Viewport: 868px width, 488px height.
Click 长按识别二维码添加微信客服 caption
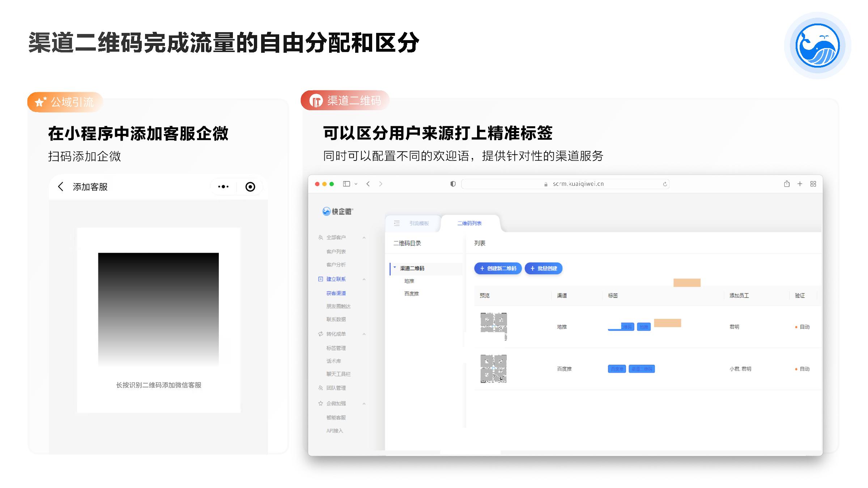[158, 385]
